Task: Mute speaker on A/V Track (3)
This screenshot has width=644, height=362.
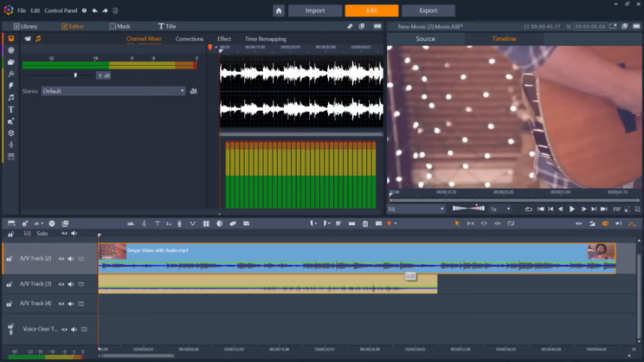Action: 70,284
